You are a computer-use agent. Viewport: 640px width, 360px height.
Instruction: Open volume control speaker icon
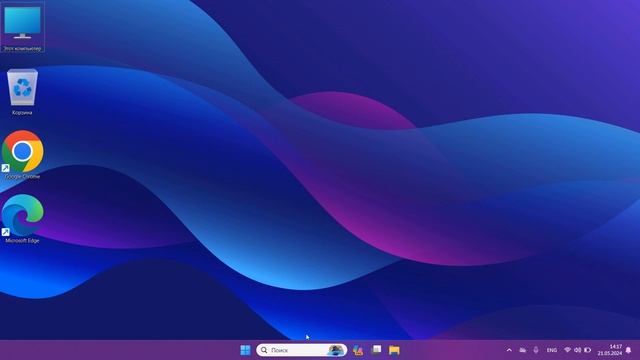(x=578, y=350)
